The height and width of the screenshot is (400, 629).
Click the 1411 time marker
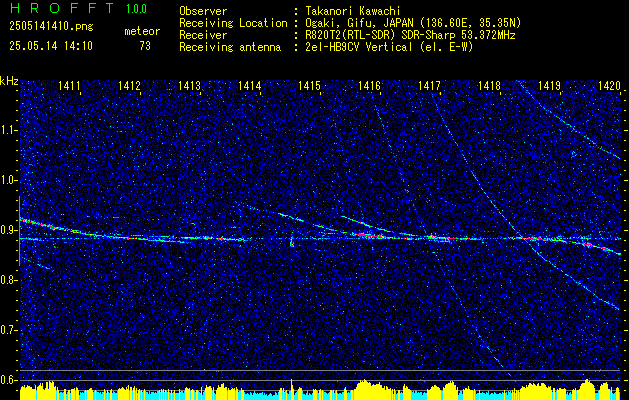point(69,85)
